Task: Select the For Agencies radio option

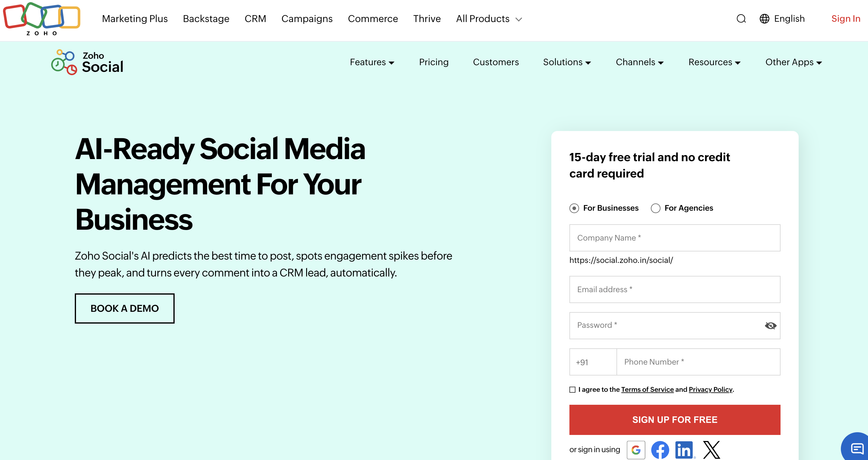Action: click(x=655, y=208)
